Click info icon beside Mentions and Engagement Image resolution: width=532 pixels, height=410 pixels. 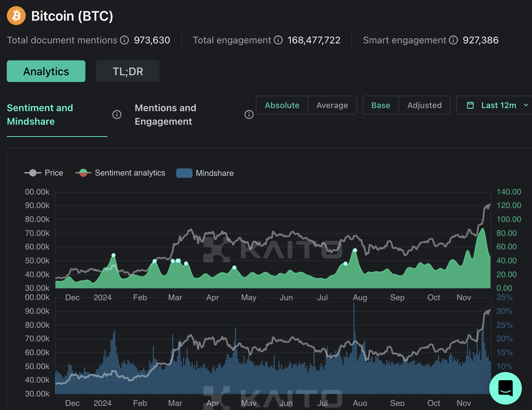[x=249, y=115]
